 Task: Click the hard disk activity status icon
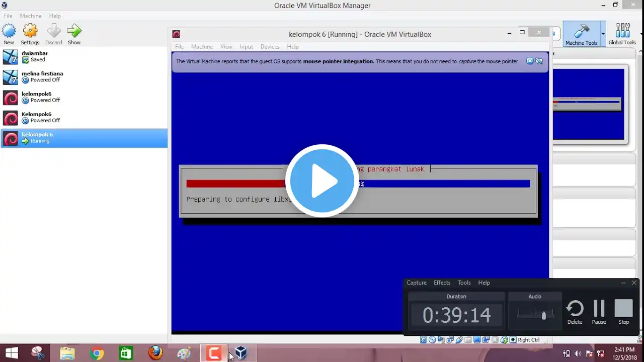[x=423, y=340]
